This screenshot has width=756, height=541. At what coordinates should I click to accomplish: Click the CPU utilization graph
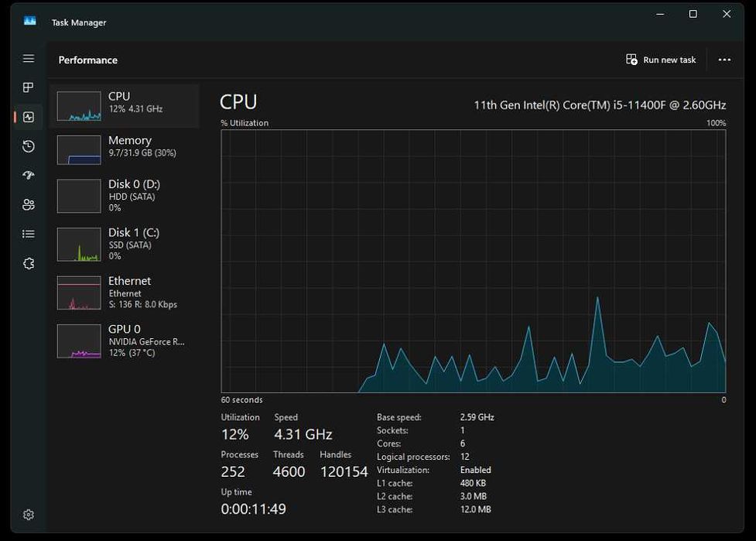[x=473, y=261]
